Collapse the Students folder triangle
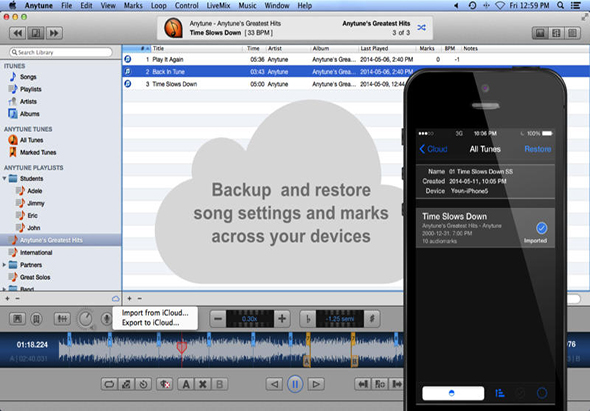This screenshot has height=411, width=590. point(5,178)
